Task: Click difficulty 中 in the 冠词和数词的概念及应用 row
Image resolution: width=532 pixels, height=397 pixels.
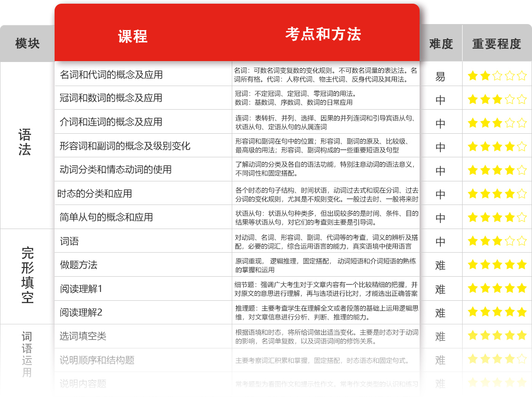Action: [440, 100]
